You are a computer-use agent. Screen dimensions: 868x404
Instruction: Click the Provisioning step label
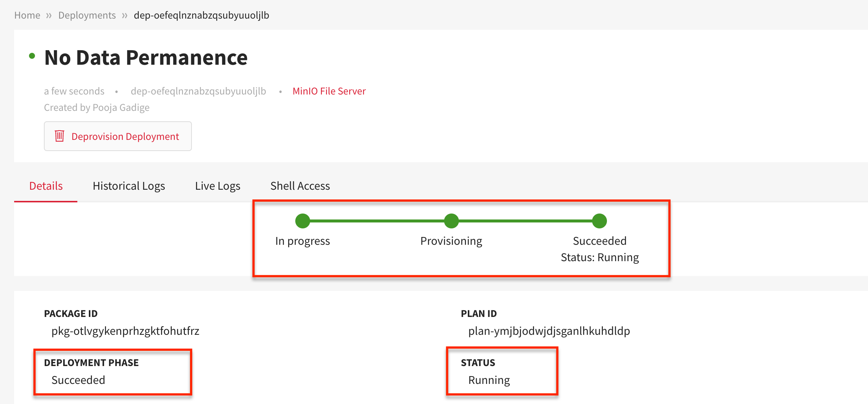coord(451,241)
